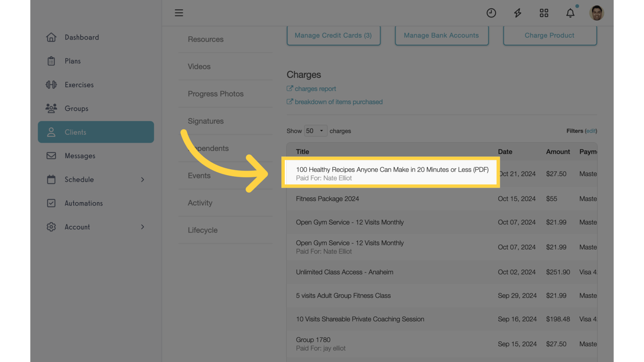This screenshot has height=362, width=644.
Task: Open breakdown of items purchased link
Action: click(x=339, y=102)
